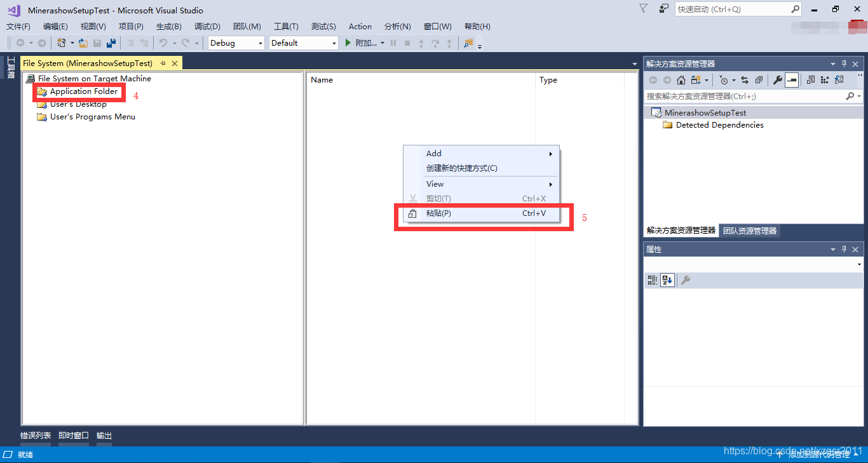Open Solution Explorer window position dropdown
Screen dimensions: 868x463
tap(833, 64)
